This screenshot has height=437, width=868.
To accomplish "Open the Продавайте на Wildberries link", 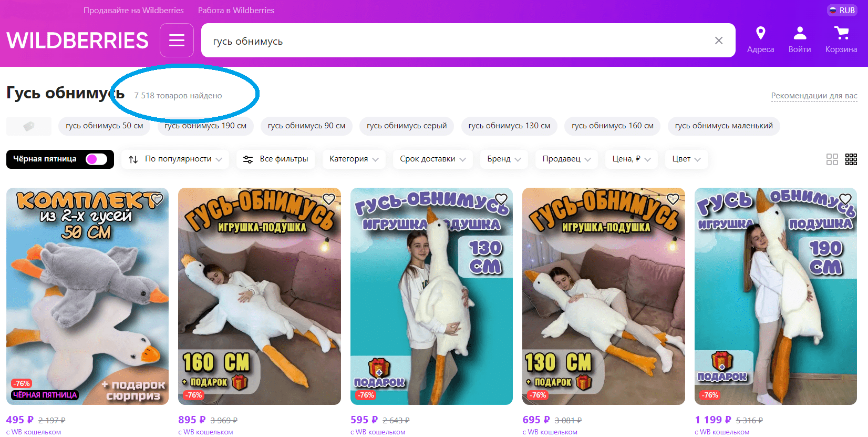I will point(133,10).
